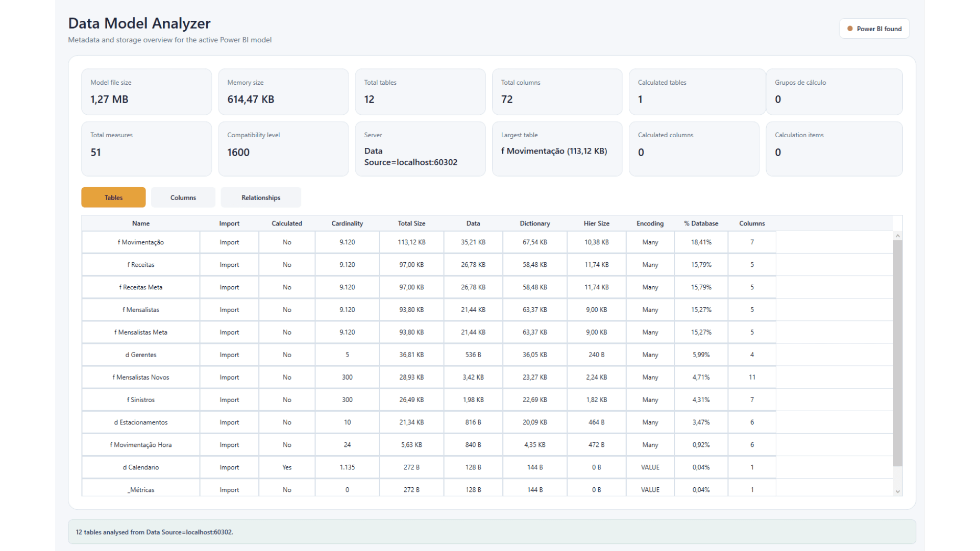
Task: Click the Total measures 51 card
Action: (146, 148)
